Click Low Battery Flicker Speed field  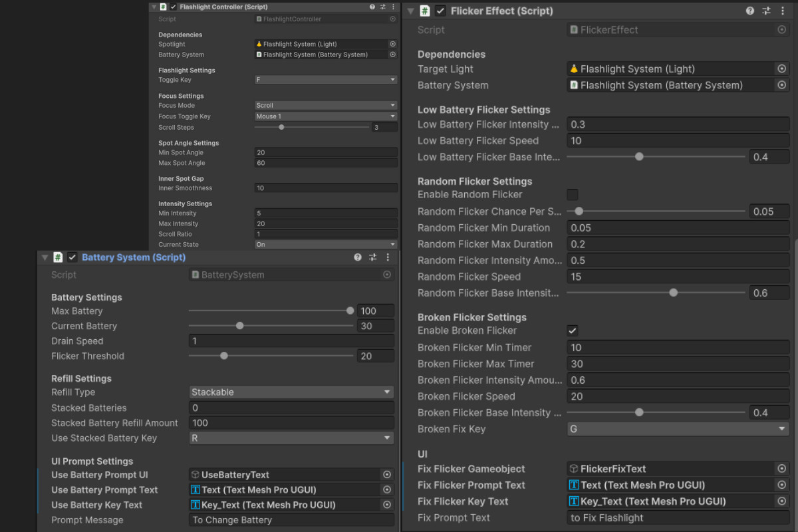pos(678,141)
